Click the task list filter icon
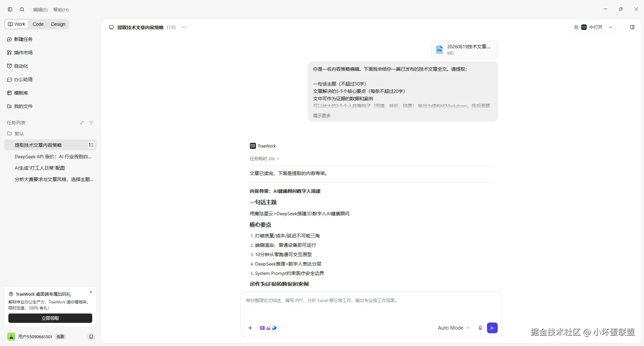This screenshot has height=346, width=644. pos(91,123)
